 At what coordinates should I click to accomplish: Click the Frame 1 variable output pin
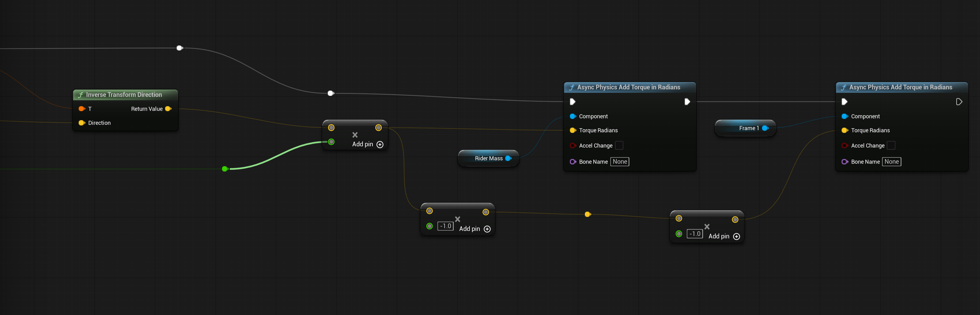[x=765, y=128]
